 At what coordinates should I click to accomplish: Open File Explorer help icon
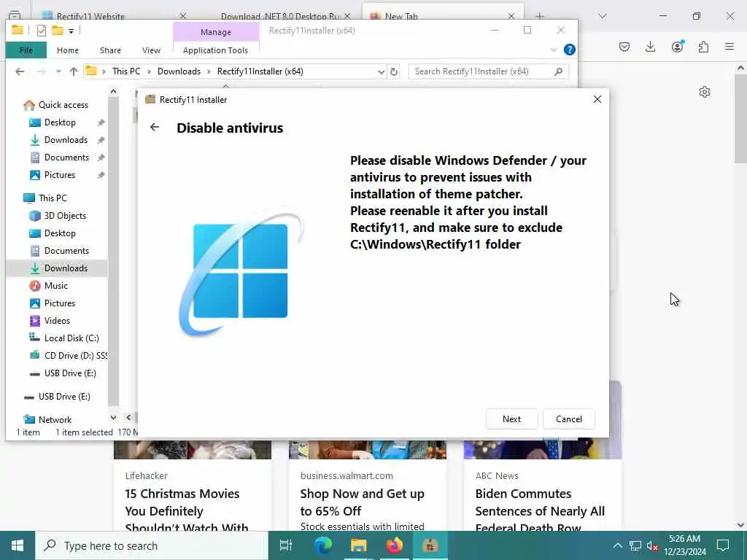[569, 50]
